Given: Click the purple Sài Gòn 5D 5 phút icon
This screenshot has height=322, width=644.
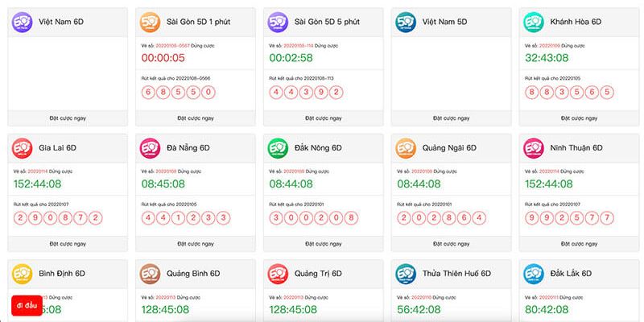Looking at the screenshot, I should (278, 23).
